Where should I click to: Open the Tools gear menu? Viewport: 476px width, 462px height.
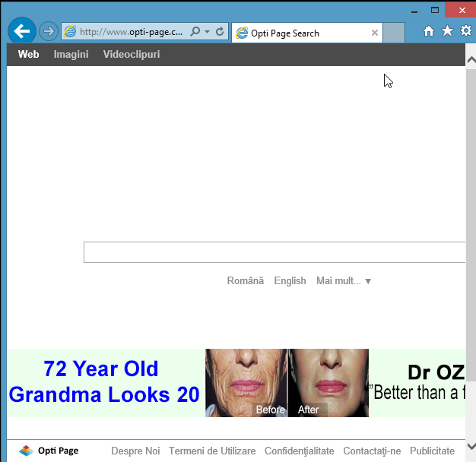pyautogui.click(x=465, y=30)
